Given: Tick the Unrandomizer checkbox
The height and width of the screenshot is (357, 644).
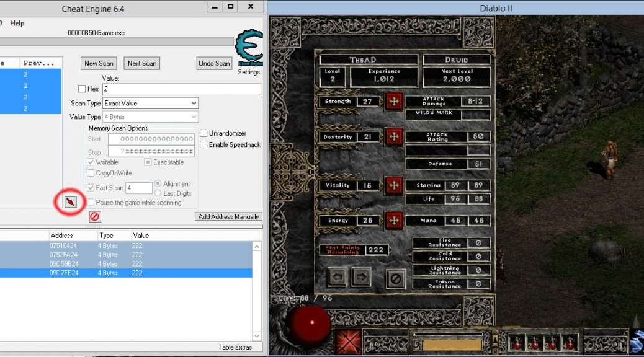Looking at the screenshot, I should click(x=204, y=133).
